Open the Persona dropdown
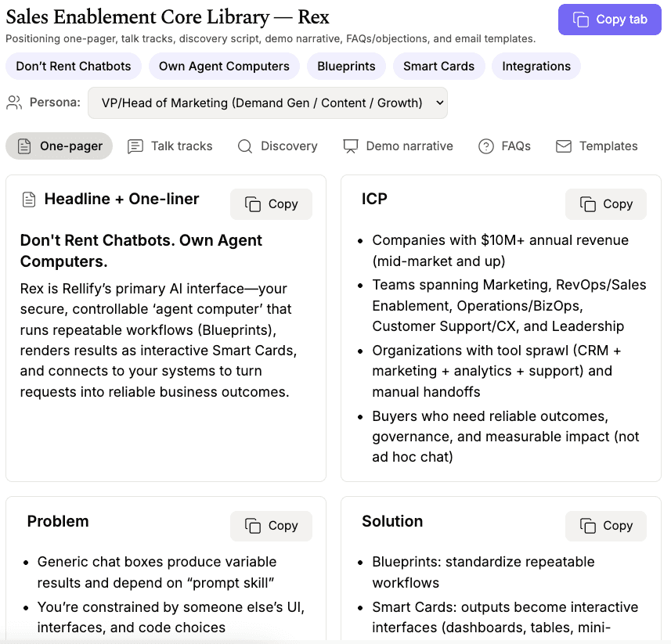Viewport: 671px width, 644px height. pos(268,103)
